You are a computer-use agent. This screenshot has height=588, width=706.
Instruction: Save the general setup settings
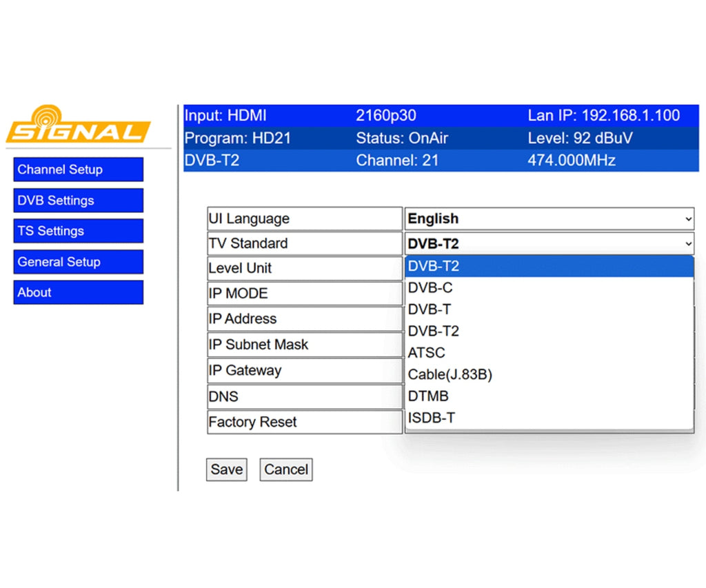(226, 469)
